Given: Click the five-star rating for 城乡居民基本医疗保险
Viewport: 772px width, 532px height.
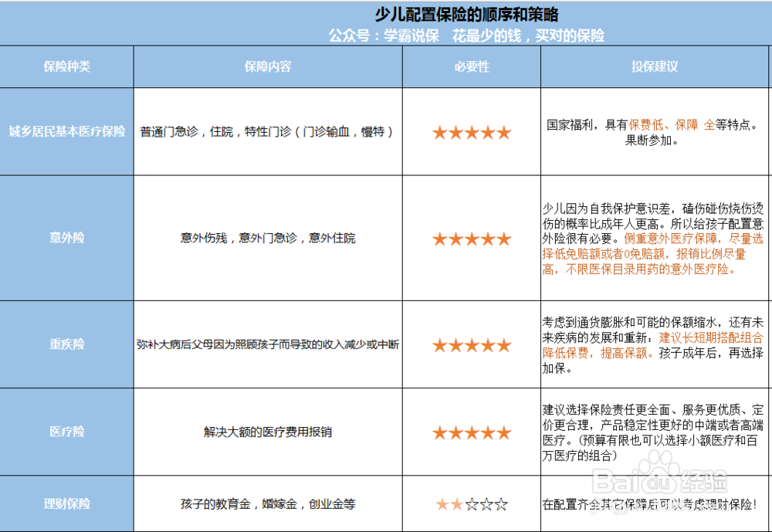Looking at the screenshot, I should coord(472,133).
